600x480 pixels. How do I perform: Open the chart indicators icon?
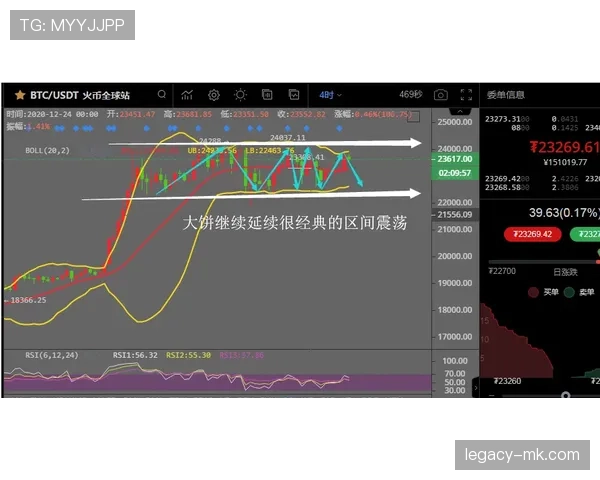tap(187, 95)
